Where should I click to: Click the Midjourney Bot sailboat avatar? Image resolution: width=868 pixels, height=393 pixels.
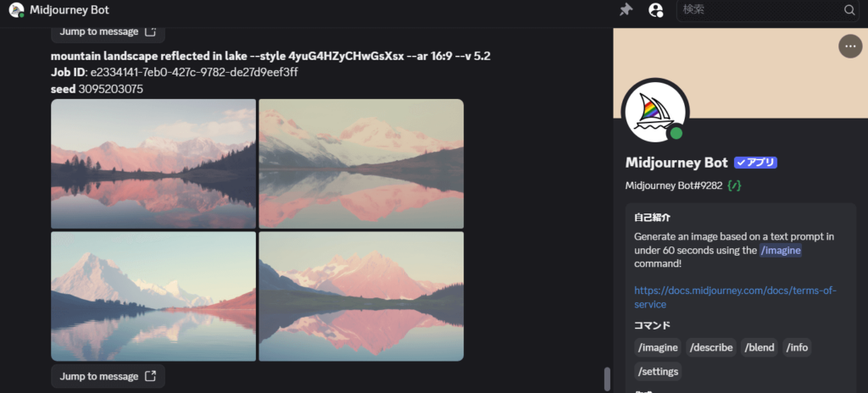point(655,113)
